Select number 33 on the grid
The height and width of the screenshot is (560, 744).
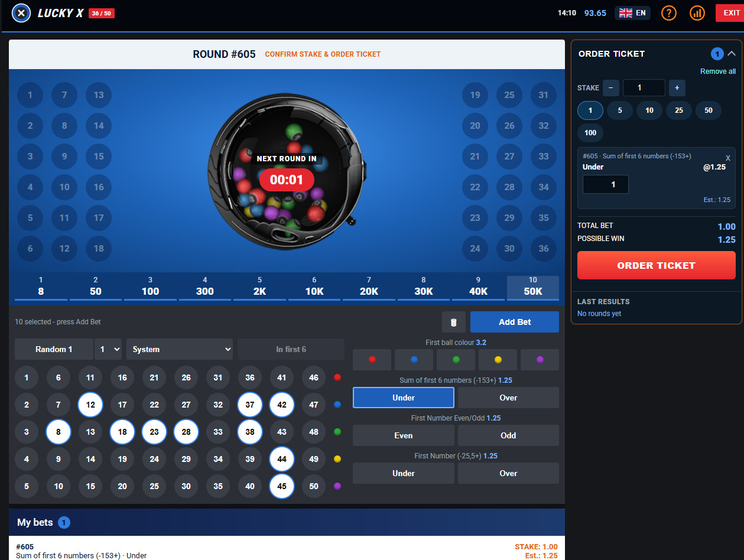point(218,432)
